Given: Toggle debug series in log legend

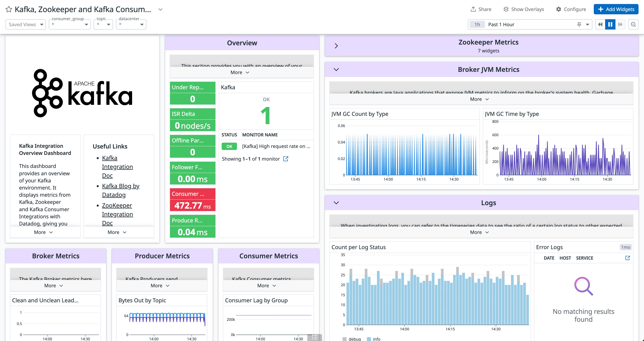Looking at the screenshot, I should pos(352,339).
